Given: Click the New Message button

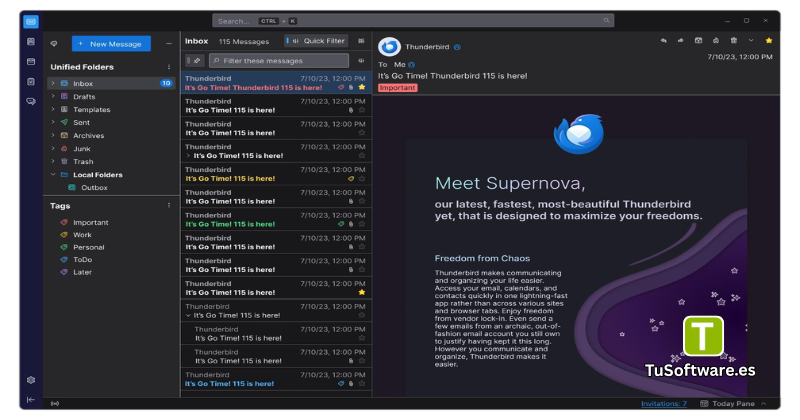Looking at the screenshot, I should tap(111, 44).
